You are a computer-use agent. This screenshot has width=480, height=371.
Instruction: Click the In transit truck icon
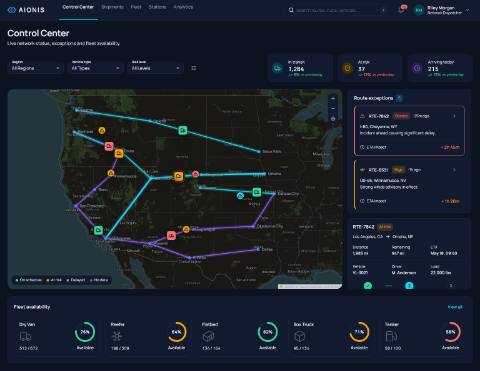pos(277,68)
